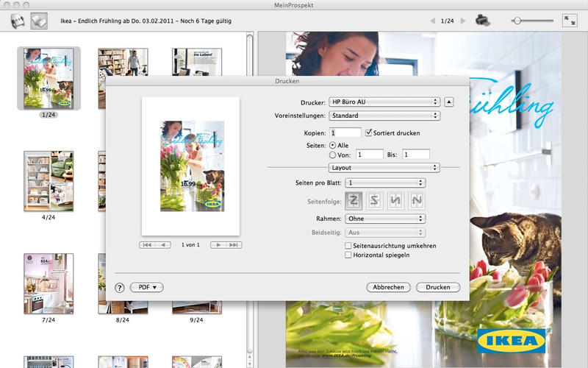This screenshot has width=588, height=368.
Task: Click the Bis end page field
Action: (416, 155)
